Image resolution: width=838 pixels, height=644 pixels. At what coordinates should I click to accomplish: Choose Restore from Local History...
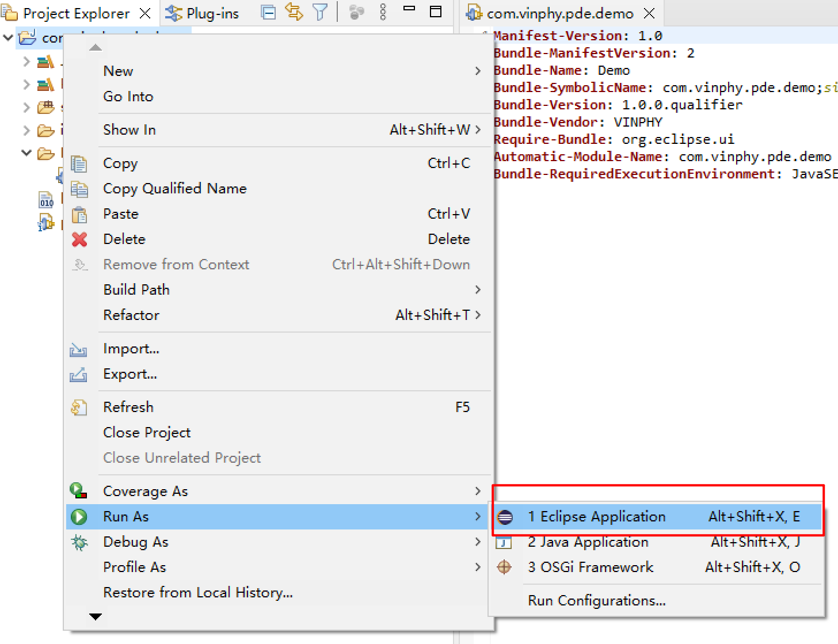(198, 592)
